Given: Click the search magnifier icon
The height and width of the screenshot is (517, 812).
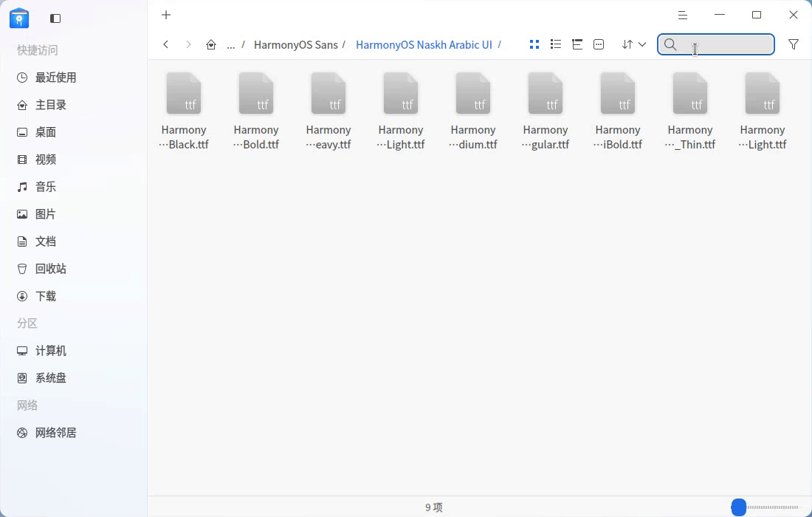Looking at the screenshot, I should [x=670, y=44].
